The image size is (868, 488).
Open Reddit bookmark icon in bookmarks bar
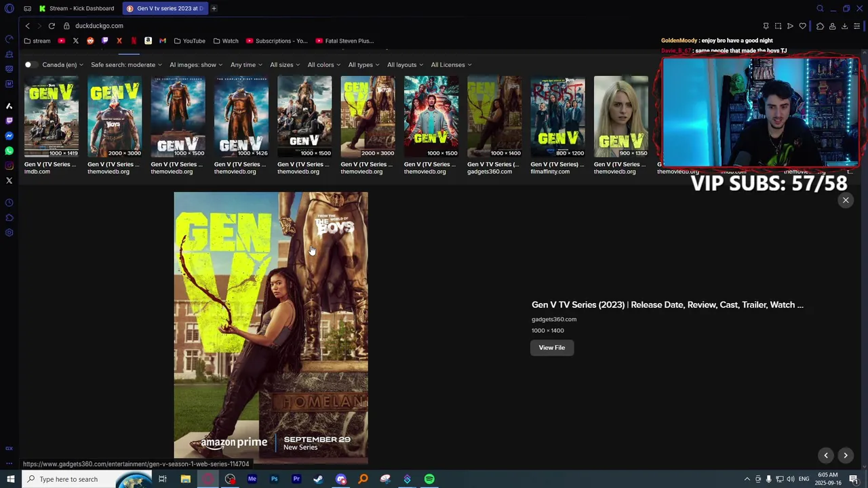[x=90, y=41]
